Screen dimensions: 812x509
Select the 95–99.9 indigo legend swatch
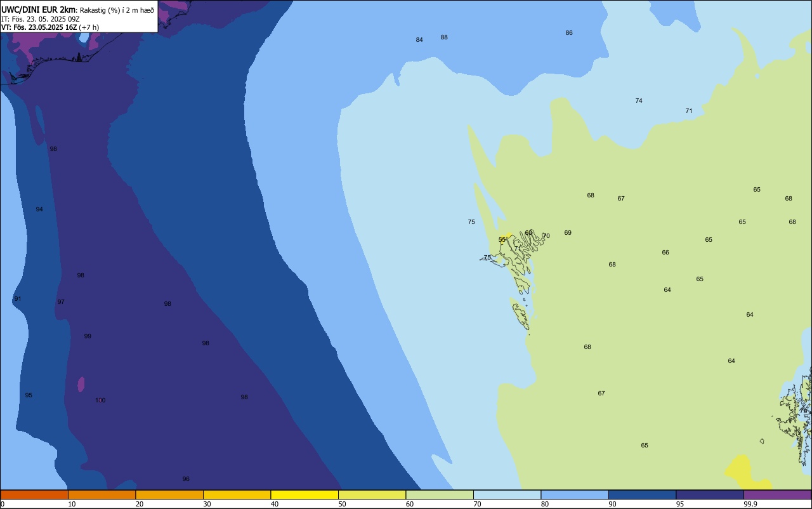[710, 494]
